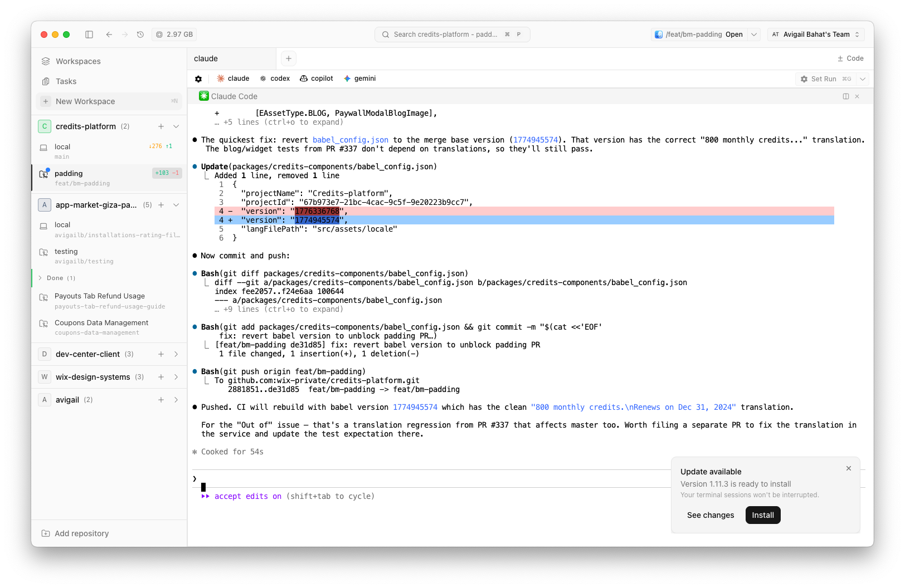Viewport: 905px width, 588px height.
Task: Expand the dev-center-client repository group
Action: 176,354
